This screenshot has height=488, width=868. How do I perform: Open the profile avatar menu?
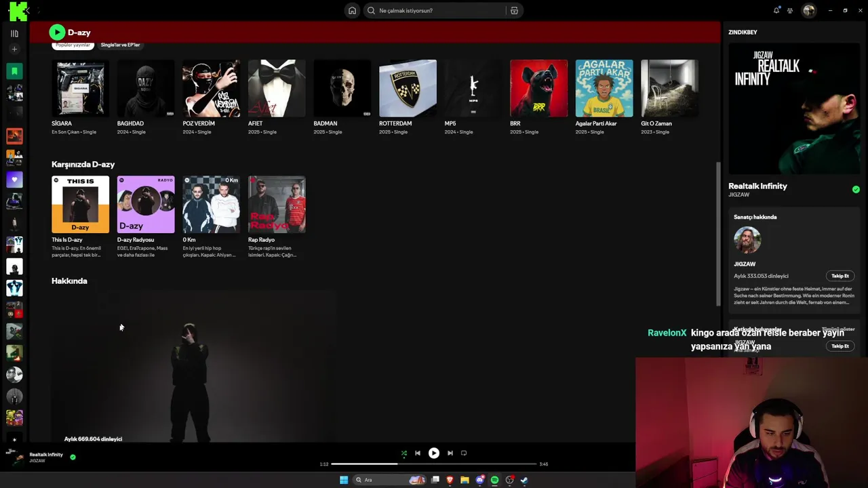point(808,10)
